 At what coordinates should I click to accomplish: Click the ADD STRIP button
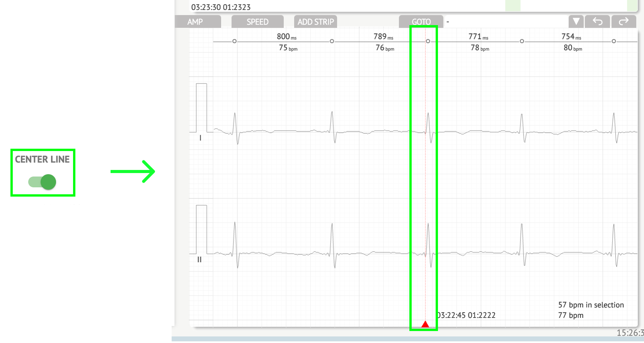[x=315, y=22]
